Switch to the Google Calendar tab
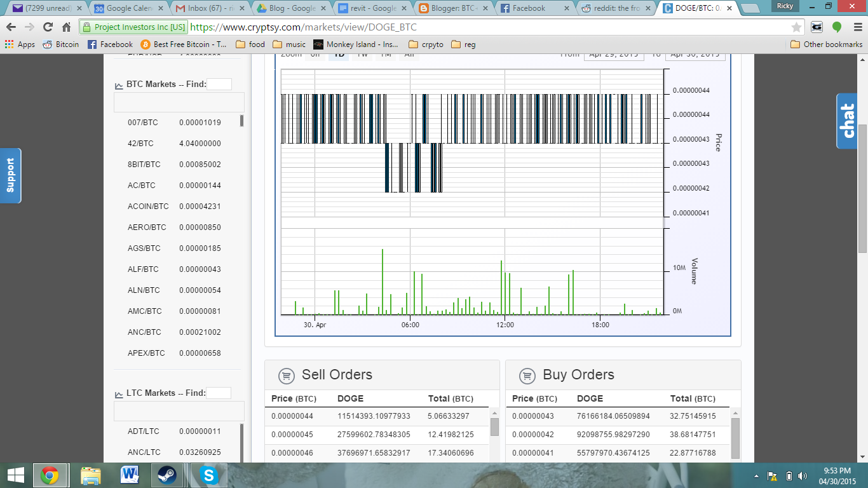The width and height of the screenshot is (868, 488). (x=126, y=8)
